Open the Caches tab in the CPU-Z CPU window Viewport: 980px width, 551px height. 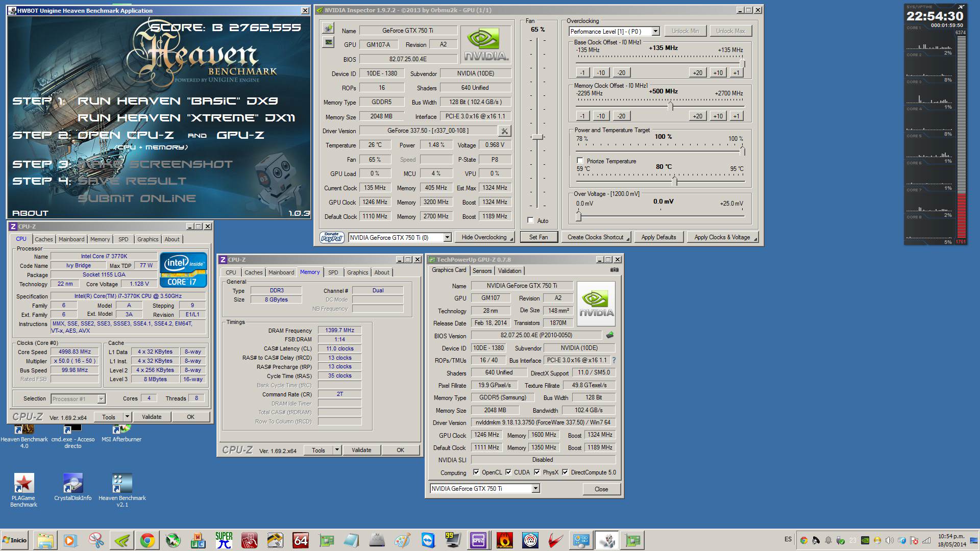pyautogui.click(x=44, y=239)
